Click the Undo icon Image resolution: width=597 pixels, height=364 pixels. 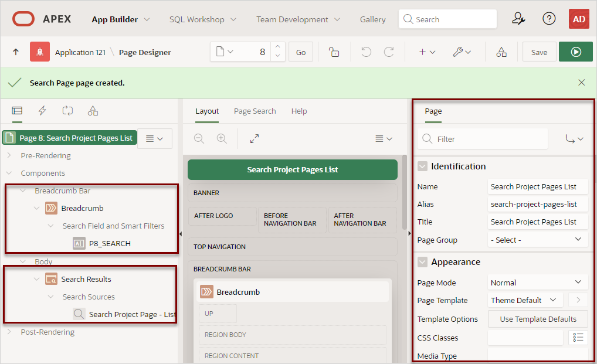click(366, 52)
